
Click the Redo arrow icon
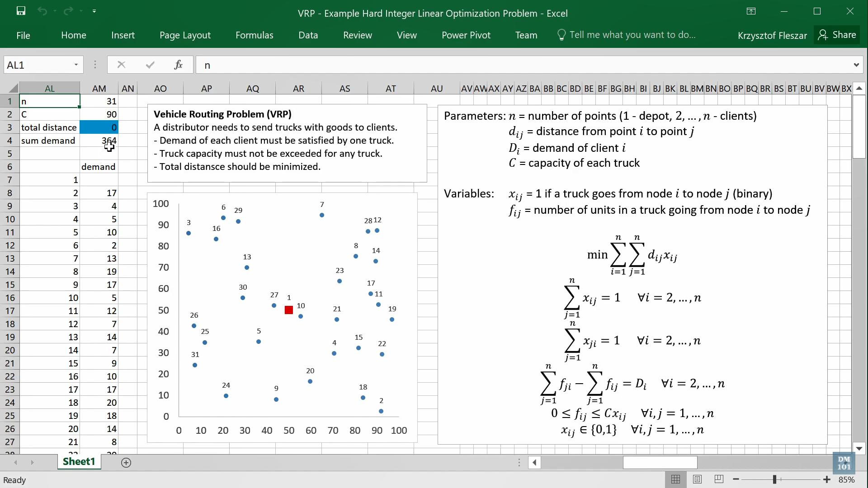pyautogui.click(x=69, y=11)
